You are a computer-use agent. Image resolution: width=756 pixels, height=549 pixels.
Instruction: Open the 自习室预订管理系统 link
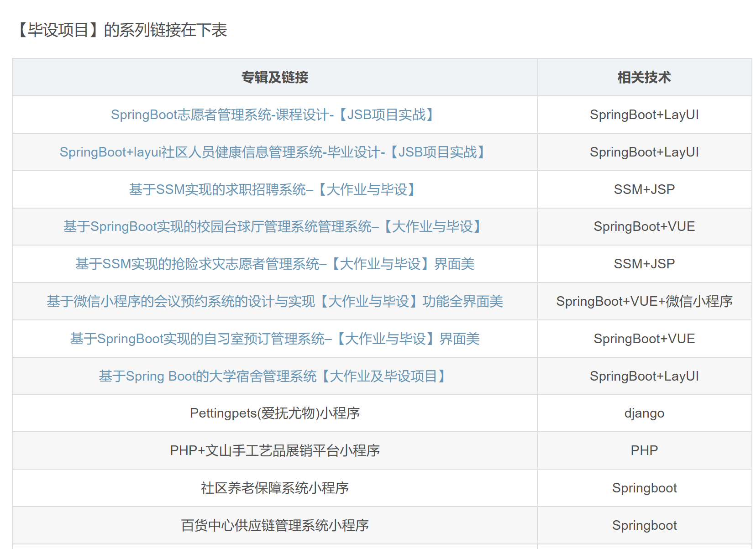[274, 339]
